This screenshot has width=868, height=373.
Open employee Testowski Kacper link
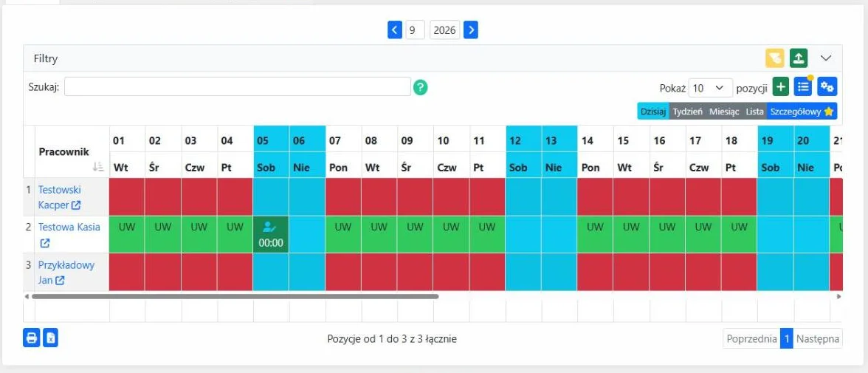[59, 196]
